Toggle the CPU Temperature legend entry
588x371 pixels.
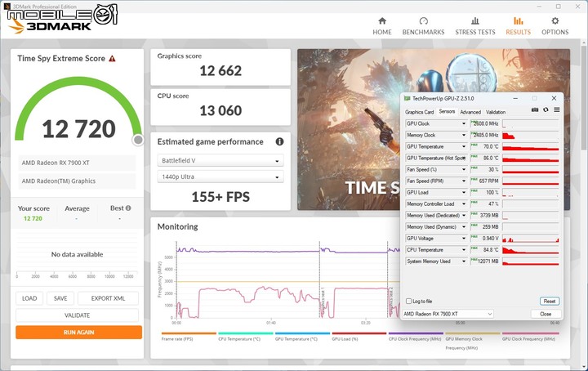pyautogui.click(x=245, y=336)
